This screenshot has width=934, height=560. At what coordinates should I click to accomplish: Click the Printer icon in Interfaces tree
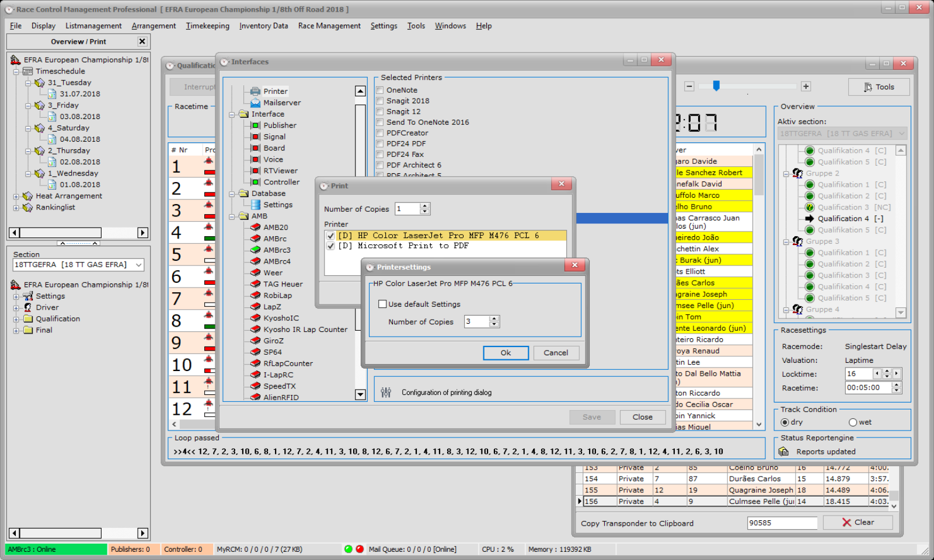point(255,91)
